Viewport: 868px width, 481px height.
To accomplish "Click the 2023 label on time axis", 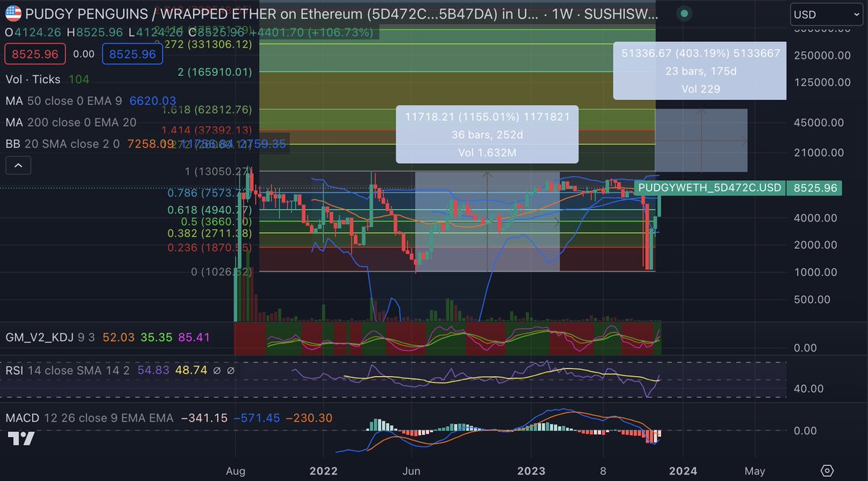I will [x=531, y=470].
